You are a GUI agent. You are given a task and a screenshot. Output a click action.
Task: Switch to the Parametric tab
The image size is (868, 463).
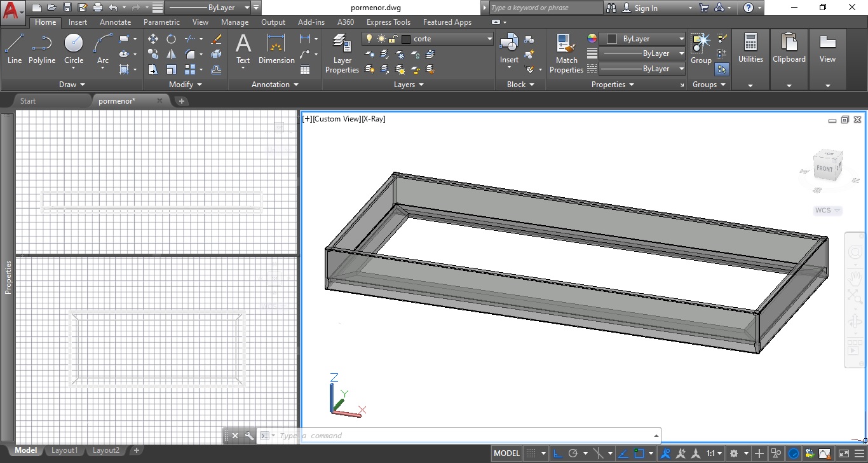point(161,22)
